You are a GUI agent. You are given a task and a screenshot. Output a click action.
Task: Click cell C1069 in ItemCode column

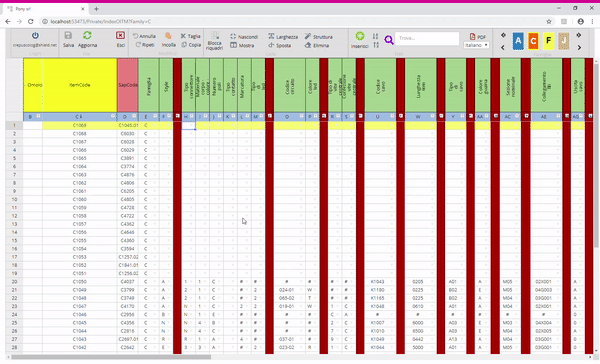80,125
